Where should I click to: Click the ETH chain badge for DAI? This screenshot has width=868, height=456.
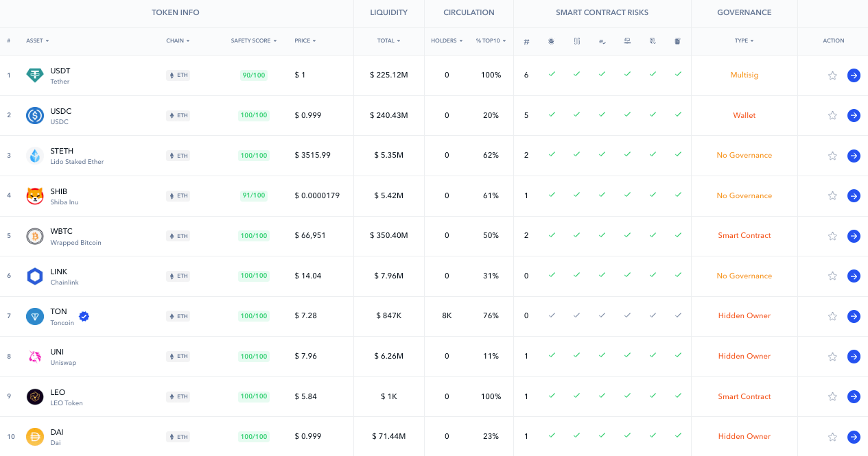(x=178, y=437)
